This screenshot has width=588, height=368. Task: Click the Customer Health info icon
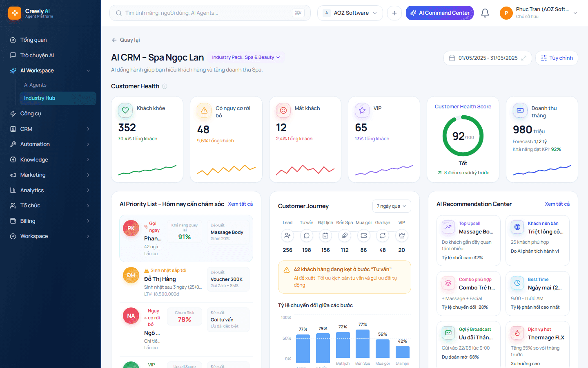165,86
